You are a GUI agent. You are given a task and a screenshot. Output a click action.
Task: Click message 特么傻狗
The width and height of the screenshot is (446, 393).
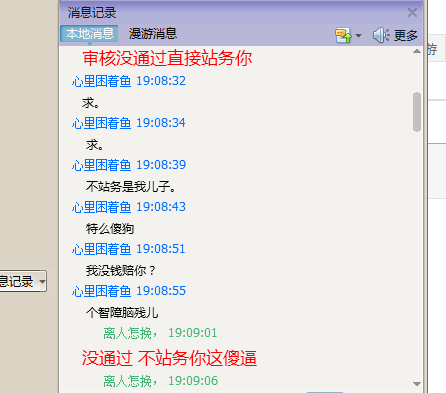[x=110, y=229]
